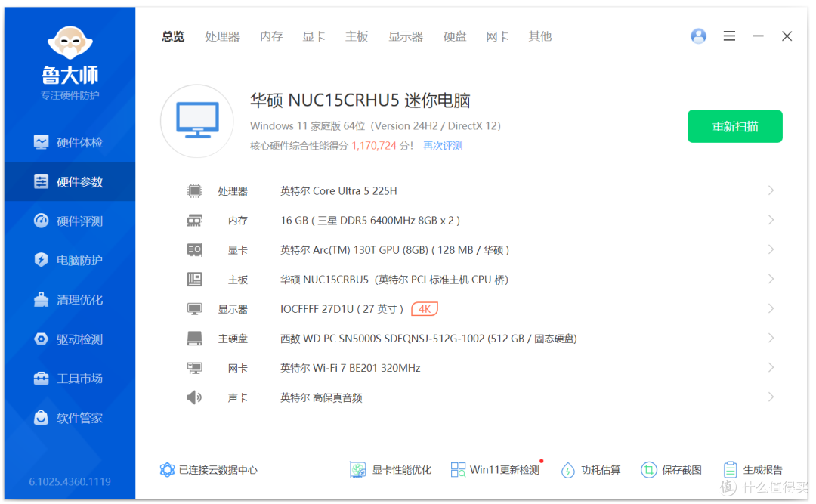Click IOCFFFF 27D1U monitor text
The width and height of the screenshot is (816, 504).
(342, 309)
